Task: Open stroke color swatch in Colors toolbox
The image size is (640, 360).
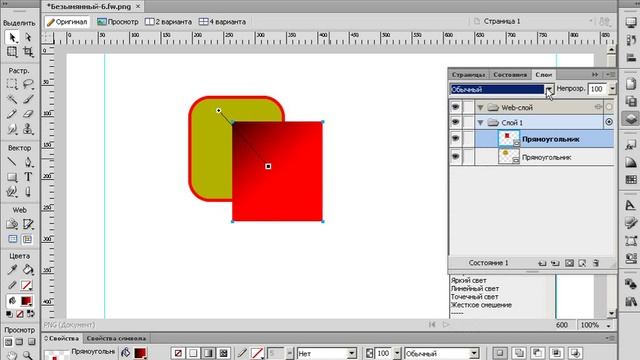Action: coord(26,285)
